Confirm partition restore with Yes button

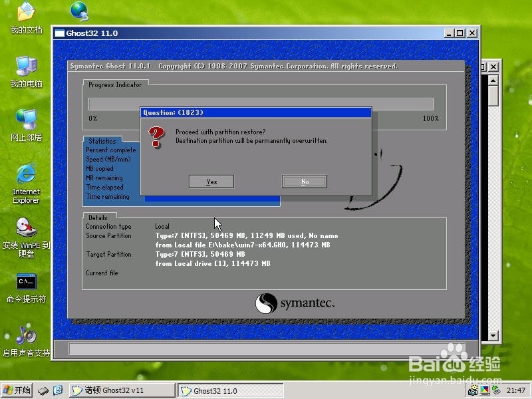click(211, 182)
